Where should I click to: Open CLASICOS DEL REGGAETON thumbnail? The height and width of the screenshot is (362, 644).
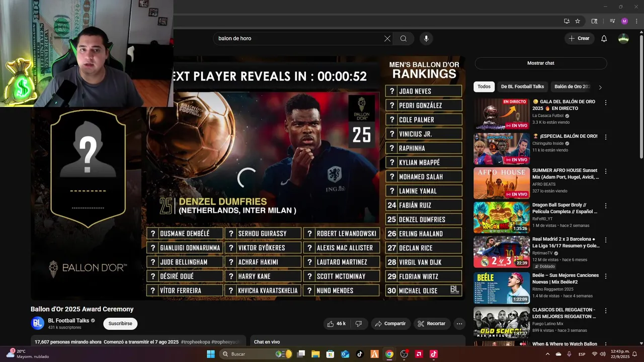(x=502, y=322)
